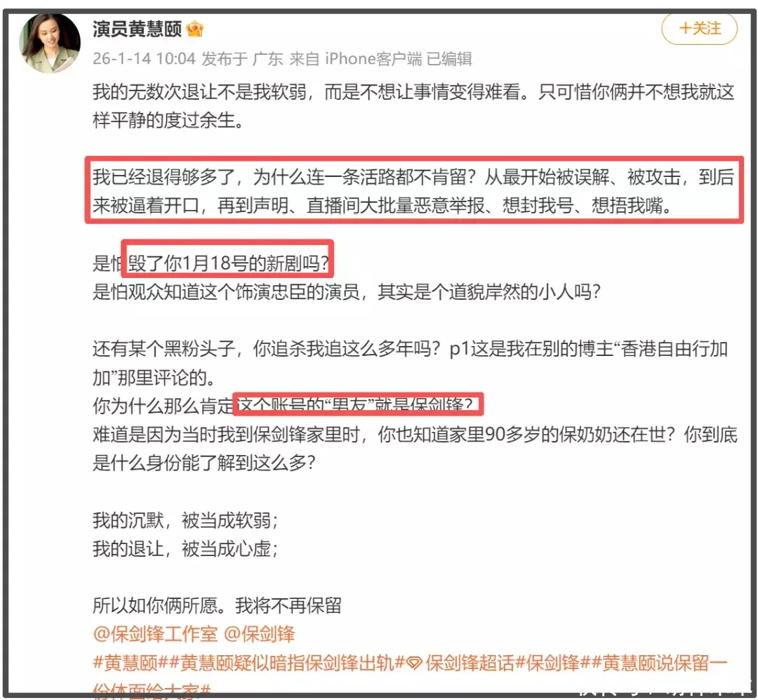Click the crown VIP badge icon
The height and width of the screenshot is (700, 758).
coord(195,29)
